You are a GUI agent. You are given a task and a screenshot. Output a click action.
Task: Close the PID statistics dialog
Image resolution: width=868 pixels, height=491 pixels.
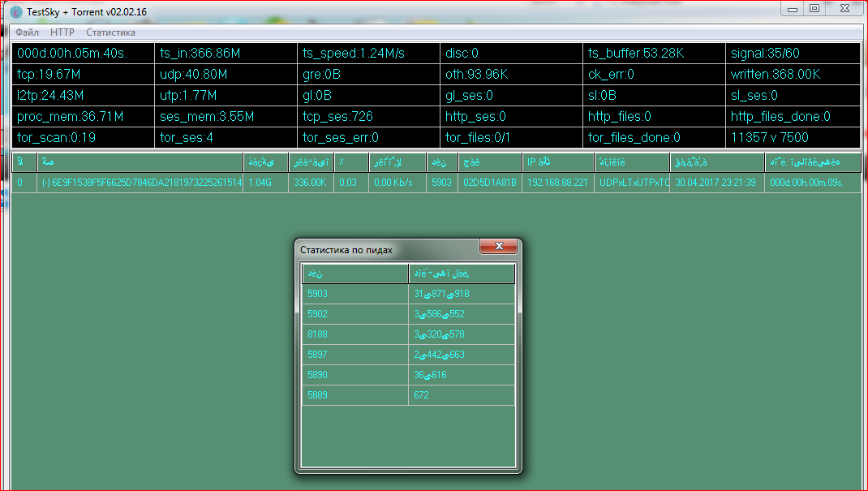[499, 247]
